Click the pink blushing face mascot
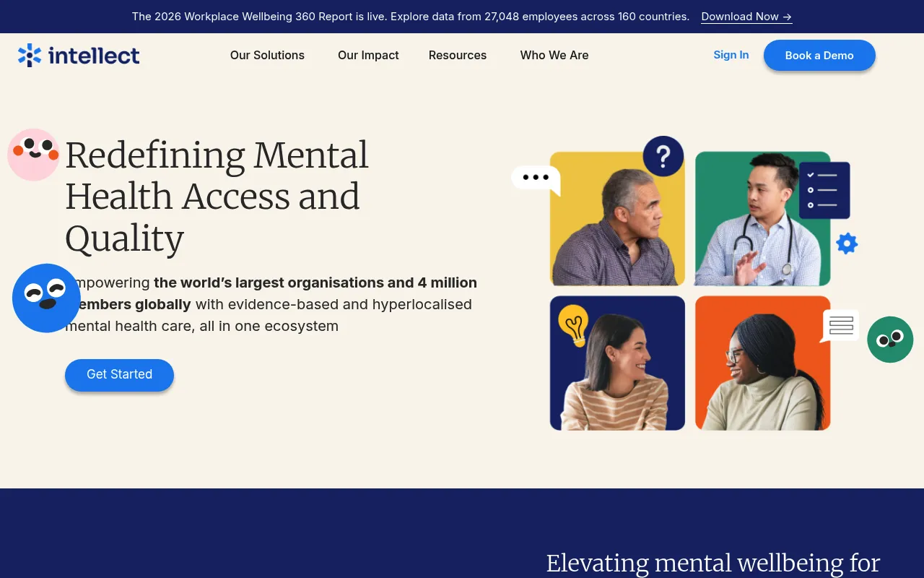The width and height of the screenshot is (924, 578). (33, 155)
